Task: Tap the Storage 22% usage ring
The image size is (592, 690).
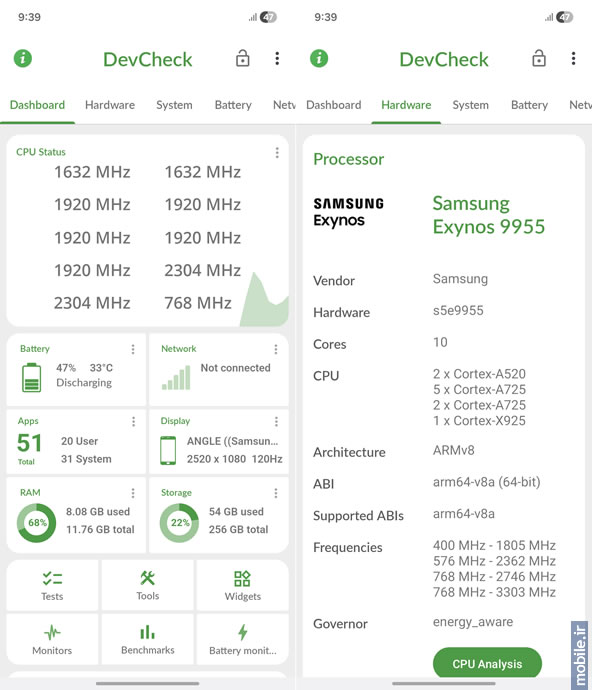Action: [179, 523]
